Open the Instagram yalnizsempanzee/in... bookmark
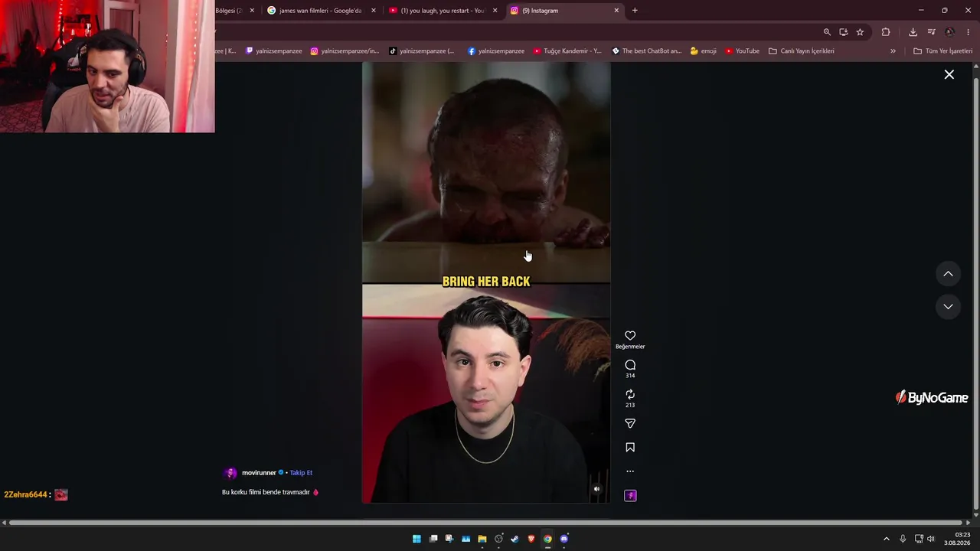Image resolution: width=980 pixels, height=551 pixels. pyautogui.click(x=345, y=51)
